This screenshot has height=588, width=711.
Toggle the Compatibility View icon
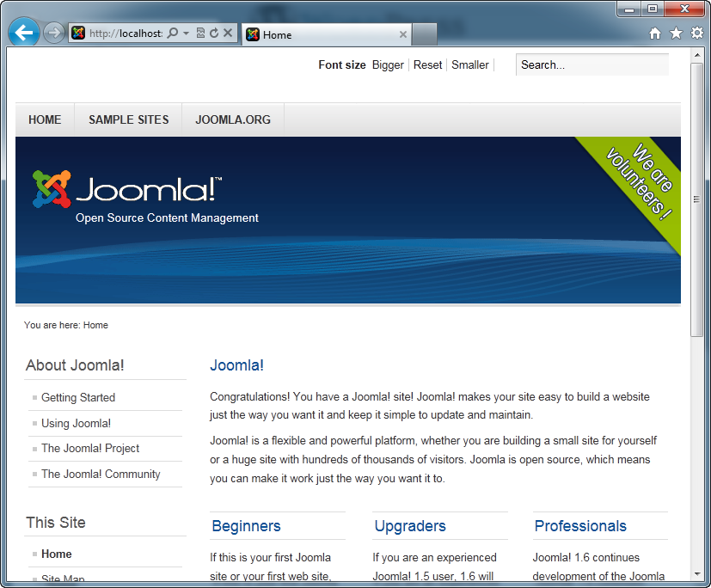coord(201,33)
